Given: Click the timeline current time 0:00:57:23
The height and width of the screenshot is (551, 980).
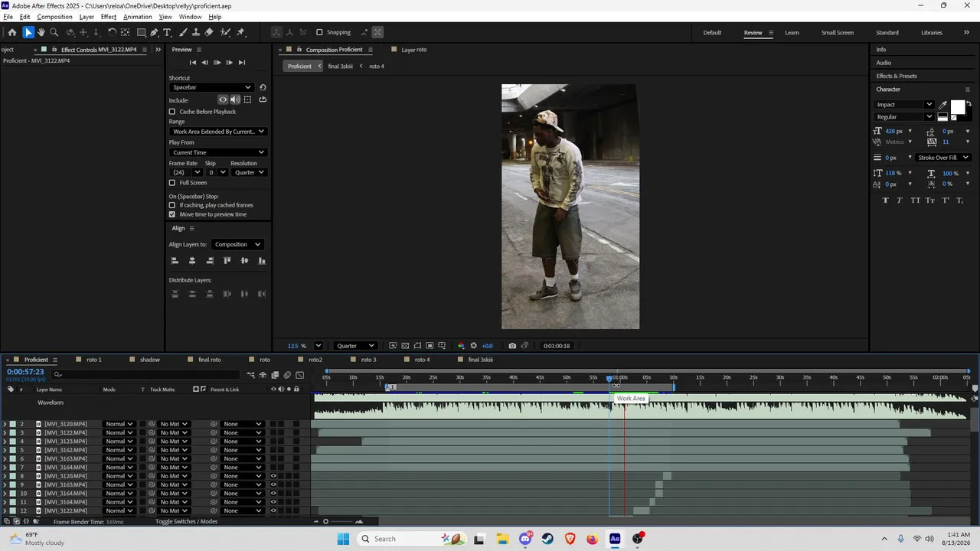Looking at the screenshot, I should (25, 372).
